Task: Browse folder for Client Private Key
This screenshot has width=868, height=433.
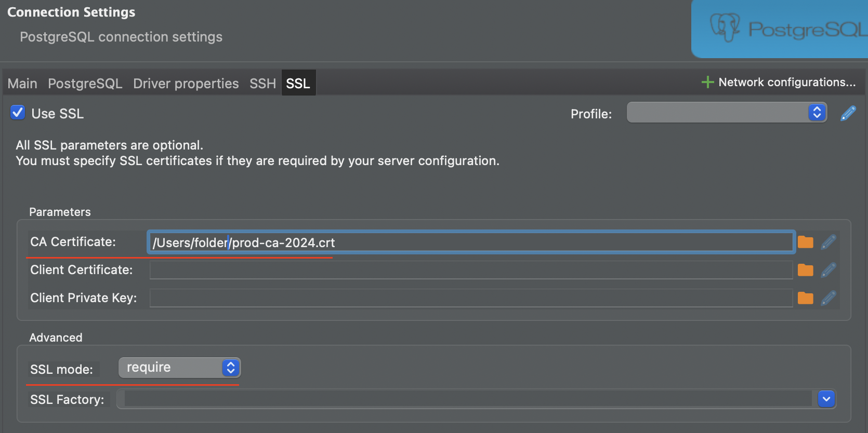Action: (x=805, y=298)
